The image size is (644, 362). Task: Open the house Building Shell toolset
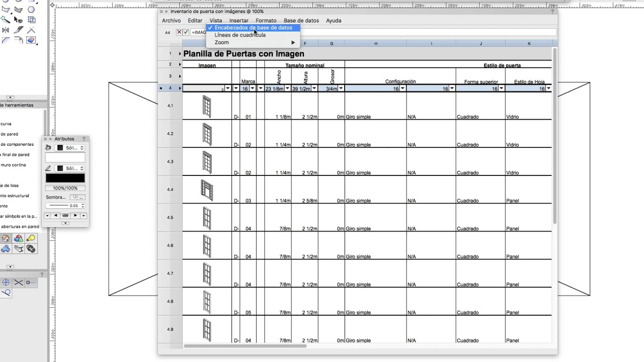(x=6, y=238)
